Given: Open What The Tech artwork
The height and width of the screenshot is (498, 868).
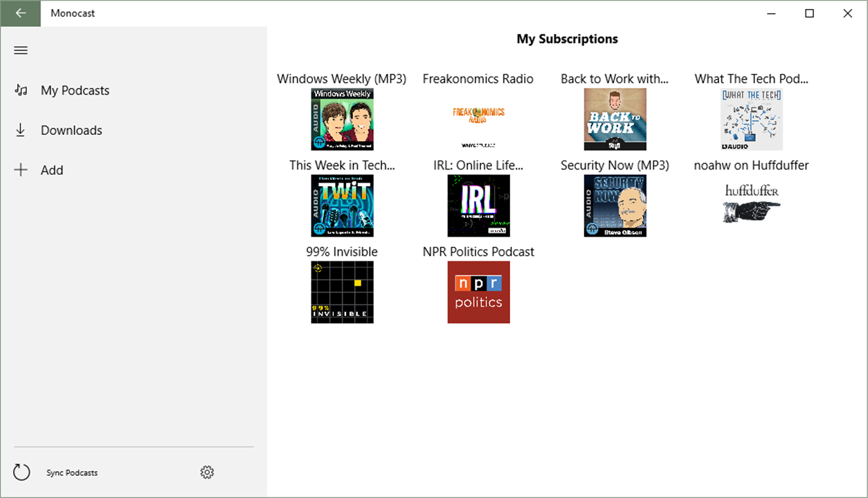Looking at the screenshot, I should pos(751,119).
